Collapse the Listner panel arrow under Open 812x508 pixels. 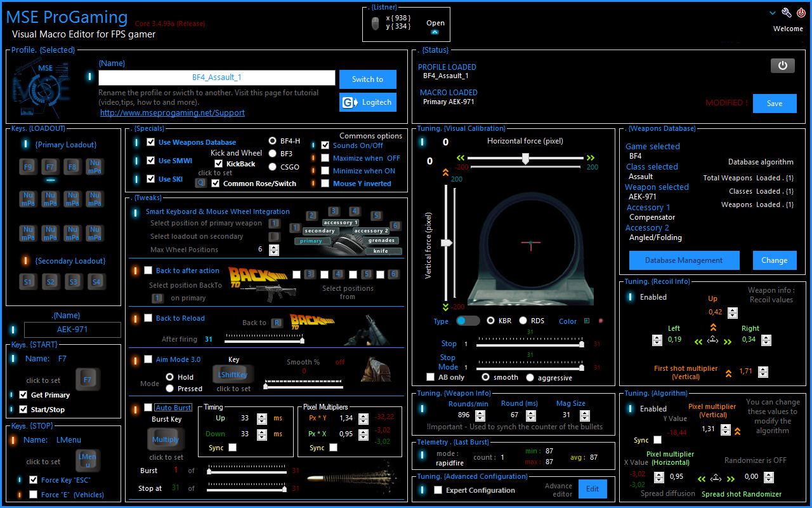coord(435,32)
